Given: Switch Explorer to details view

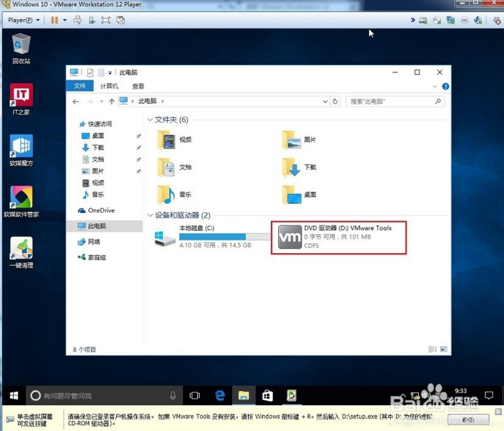Looking at the screenshot, I should click(432, 349).
